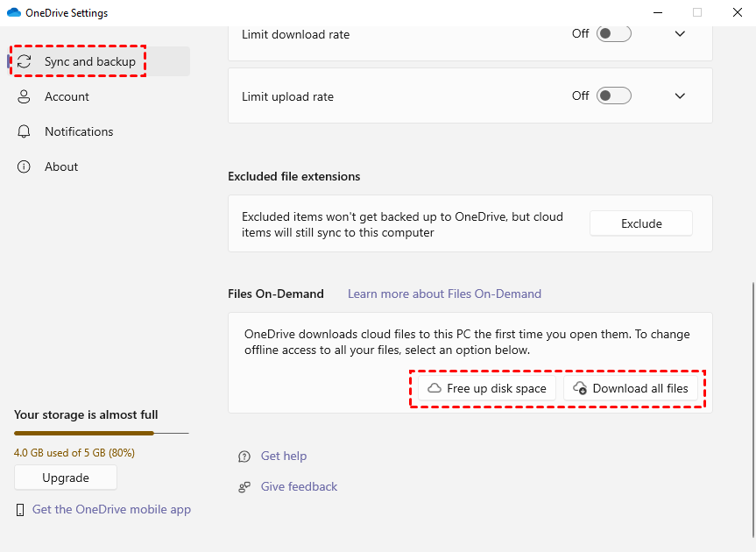Open the Account settings page
The height and width of the screenshot is (552, 756).
click(x=67, y=96)
